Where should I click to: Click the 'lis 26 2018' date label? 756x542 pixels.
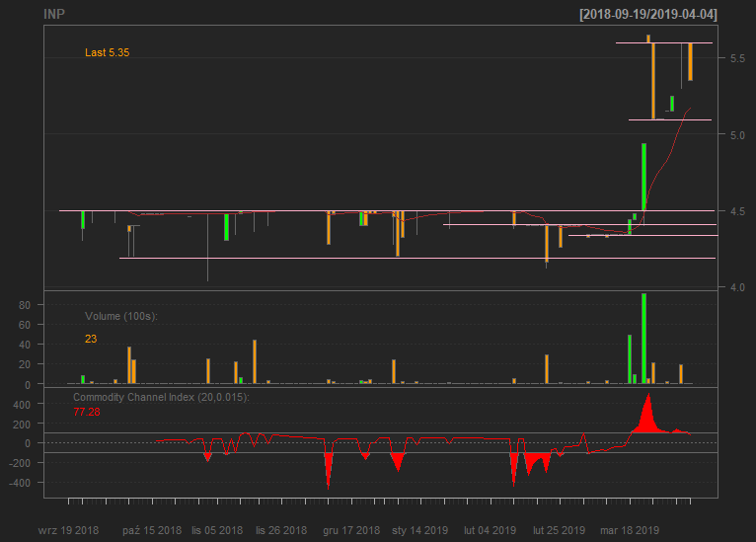[281, 530]
